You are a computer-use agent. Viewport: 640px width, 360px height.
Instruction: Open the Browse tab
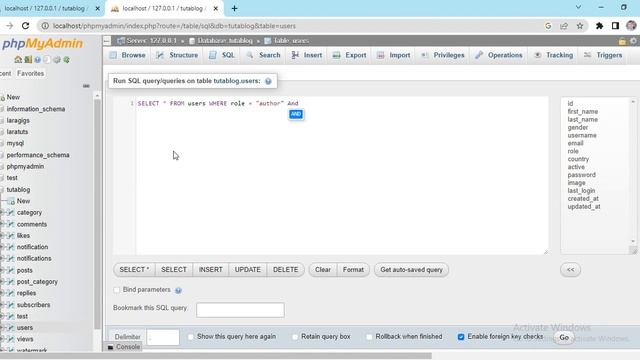click(x=128, y=55)
